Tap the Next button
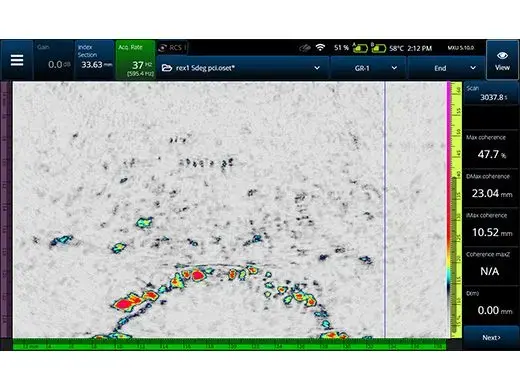The width and height of the screenshot is (520, 390). [491, 338]
